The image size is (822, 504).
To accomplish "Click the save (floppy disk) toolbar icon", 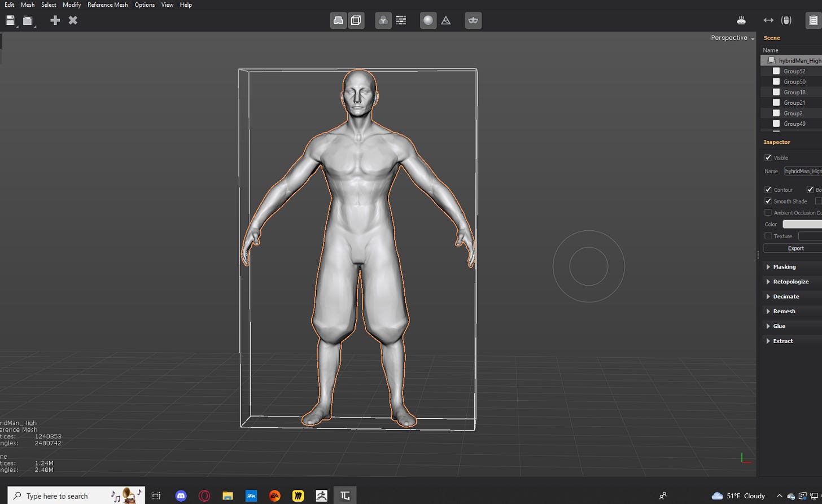I will pos(10,20).
